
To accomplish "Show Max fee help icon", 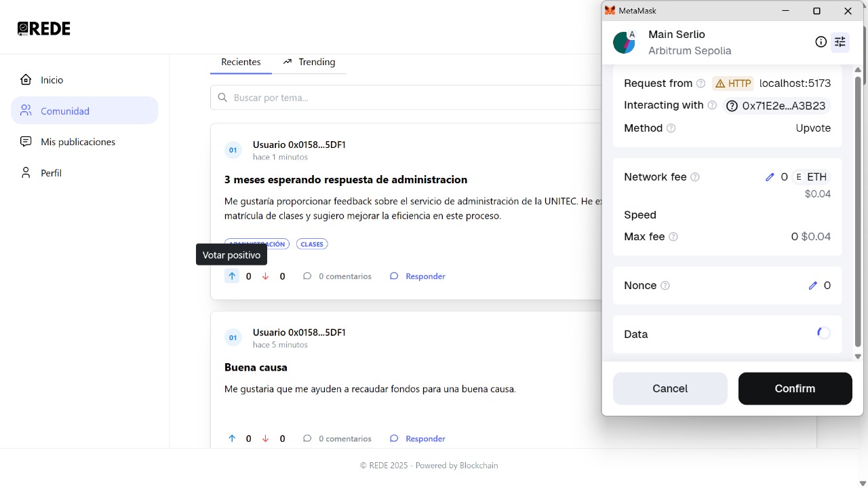I will pyautogui.click(x=673, y=237).
